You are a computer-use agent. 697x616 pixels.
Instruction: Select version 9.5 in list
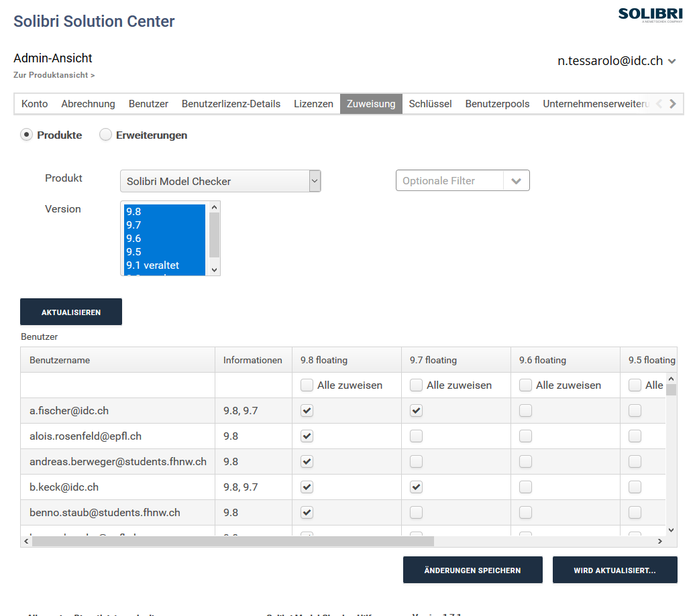tap(164, 251)
